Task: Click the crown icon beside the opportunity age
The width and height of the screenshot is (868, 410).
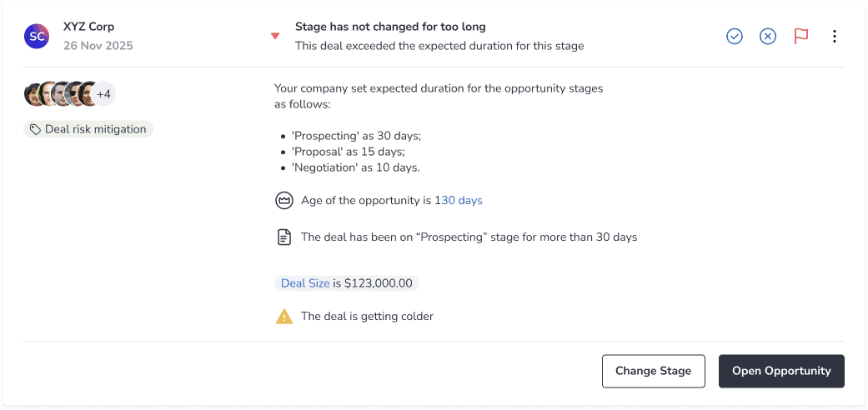Action: [284, 200]
